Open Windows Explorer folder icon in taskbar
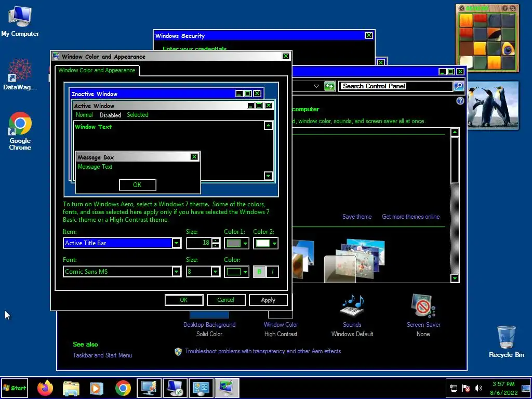 71,388
